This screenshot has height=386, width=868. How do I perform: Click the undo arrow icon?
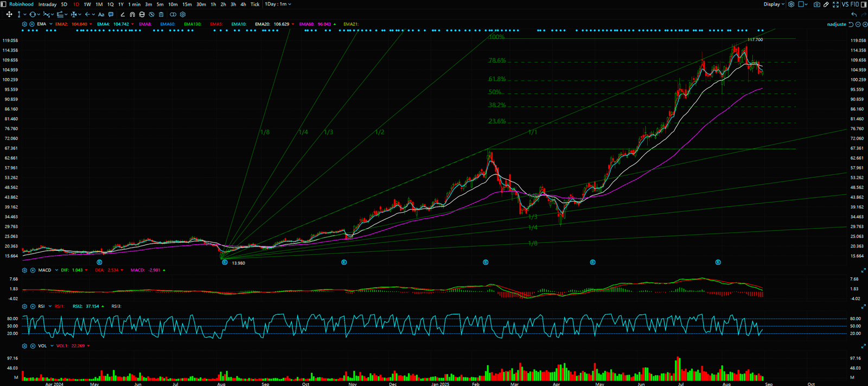click(x=854, y=15)
